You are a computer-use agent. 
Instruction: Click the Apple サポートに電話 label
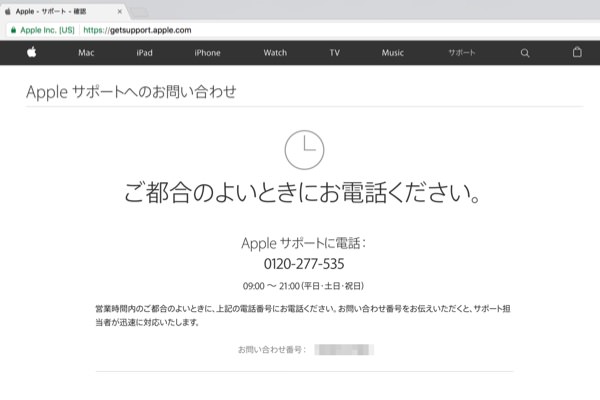coord(304,243)
